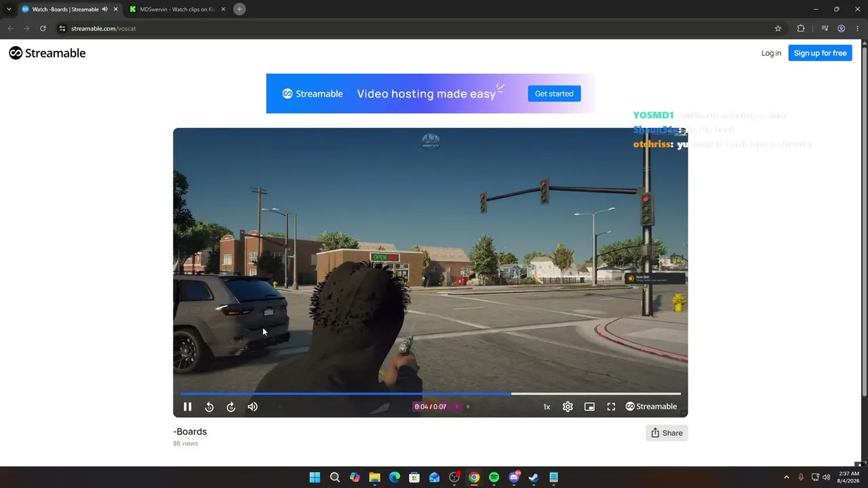Open the Chrome three-dot menu
Image resolution: width=868 pixels, height=488 pixels.
click(x=857, y=28)
